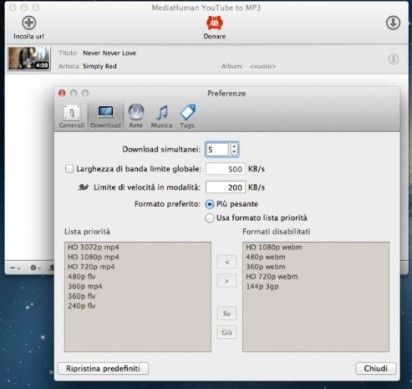Switch to the Download preferences tab
Viewport: 412px width, 389px height.
coord(105,116)
